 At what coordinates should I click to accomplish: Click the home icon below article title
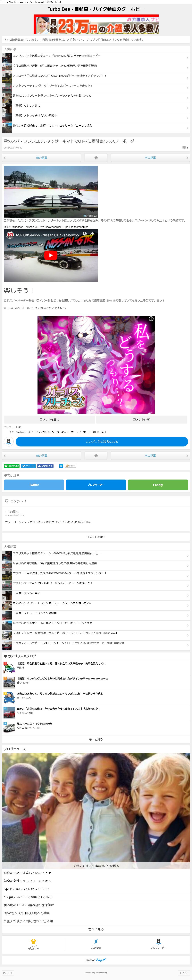click(96, 157)
